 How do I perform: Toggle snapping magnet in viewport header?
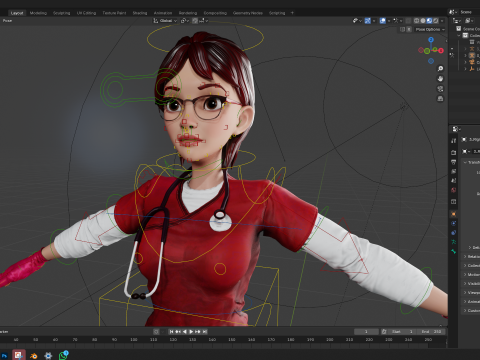[195, 21]
